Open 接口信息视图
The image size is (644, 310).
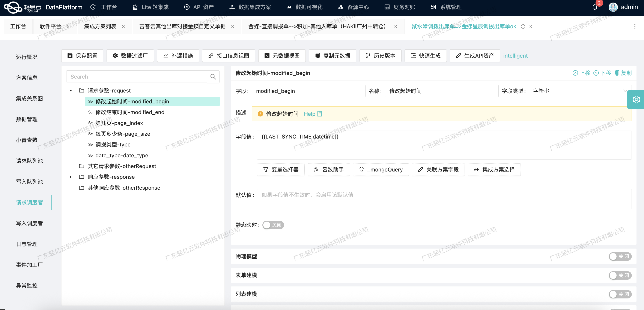[229, 55]
